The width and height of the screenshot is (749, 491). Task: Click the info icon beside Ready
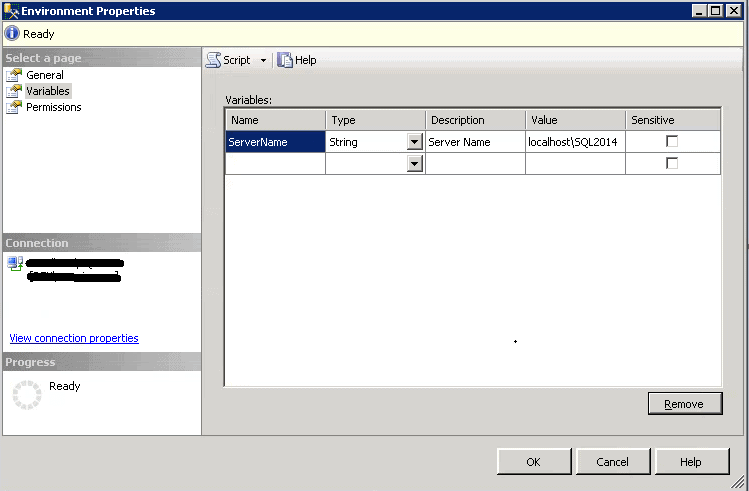pos(12,33)
